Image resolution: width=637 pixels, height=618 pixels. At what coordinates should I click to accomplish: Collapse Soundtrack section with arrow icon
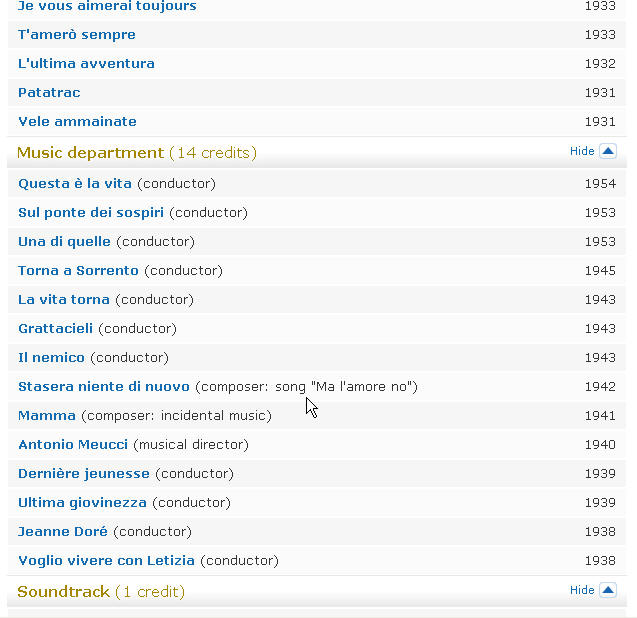(608, 590)
